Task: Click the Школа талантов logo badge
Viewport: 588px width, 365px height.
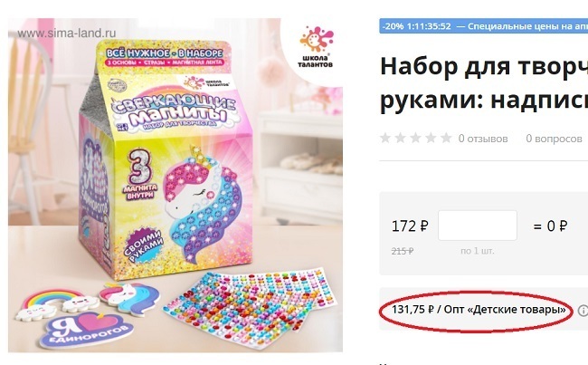Action: [316, 47]
